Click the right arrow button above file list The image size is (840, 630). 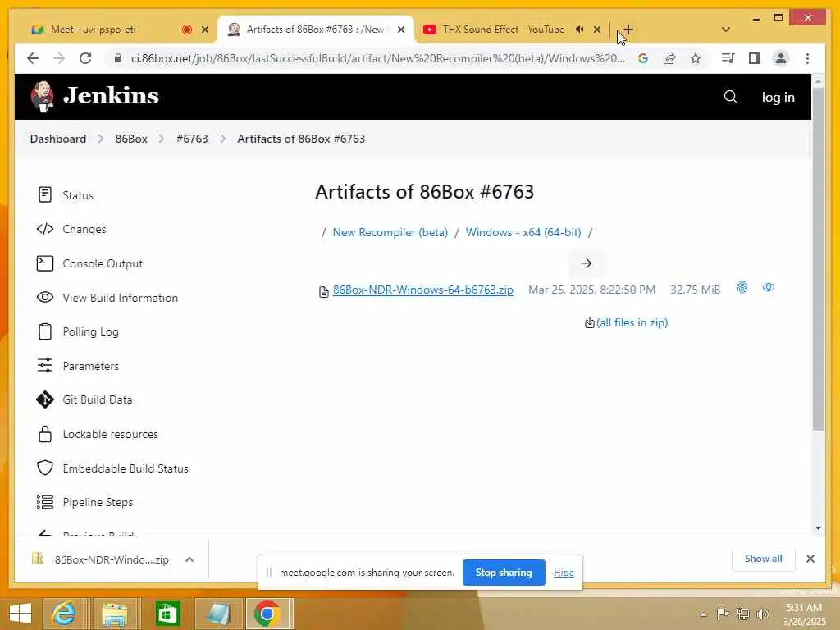pos(586,263)
